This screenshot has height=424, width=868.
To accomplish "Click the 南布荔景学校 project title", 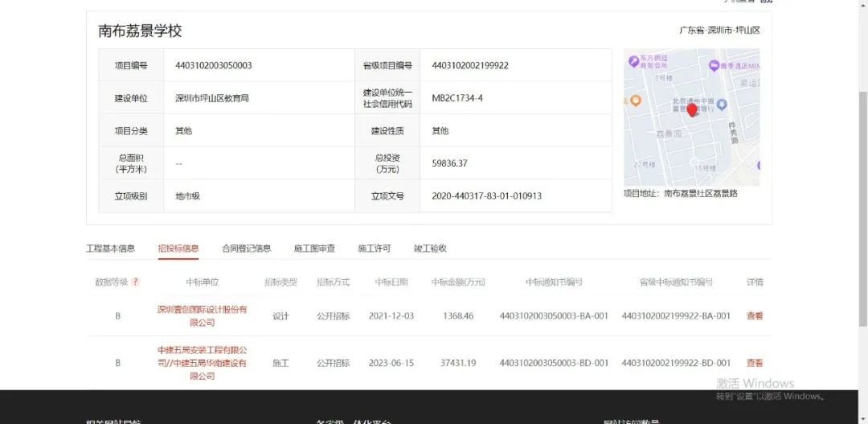I will (x=140, y=31).
